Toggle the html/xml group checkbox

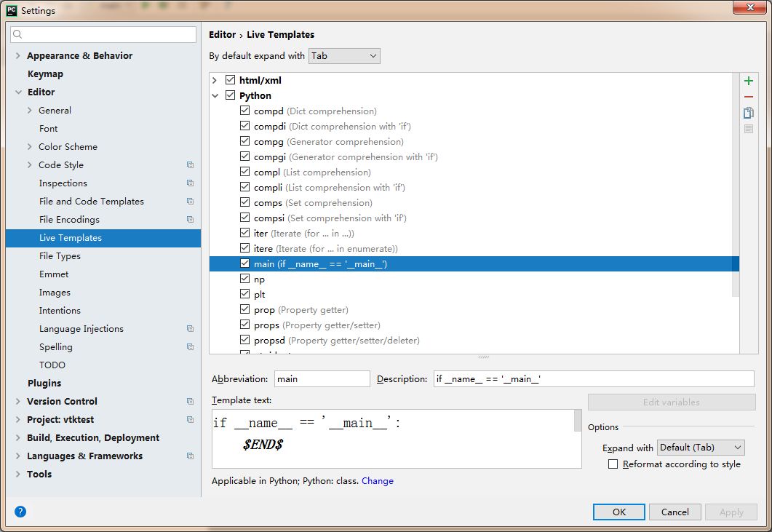click(x=230, y=80)
